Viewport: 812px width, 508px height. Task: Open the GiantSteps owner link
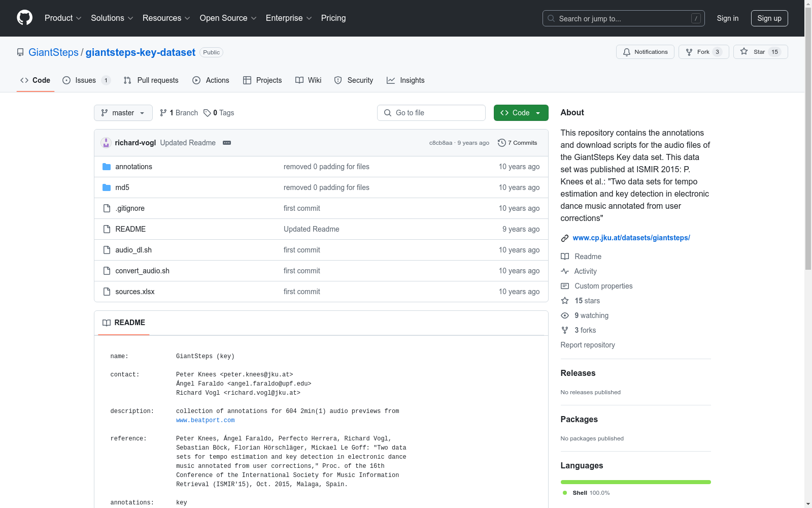tap(53, 52)
